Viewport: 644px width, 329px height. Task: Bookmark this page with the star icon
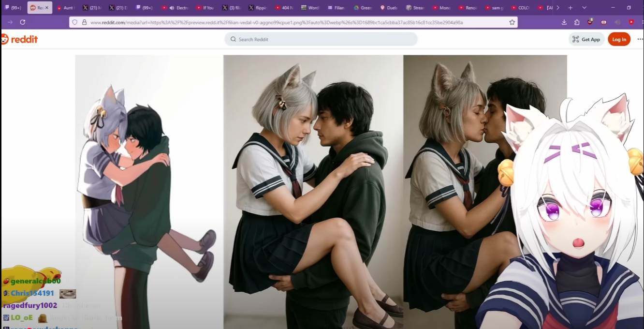point(512,22)
